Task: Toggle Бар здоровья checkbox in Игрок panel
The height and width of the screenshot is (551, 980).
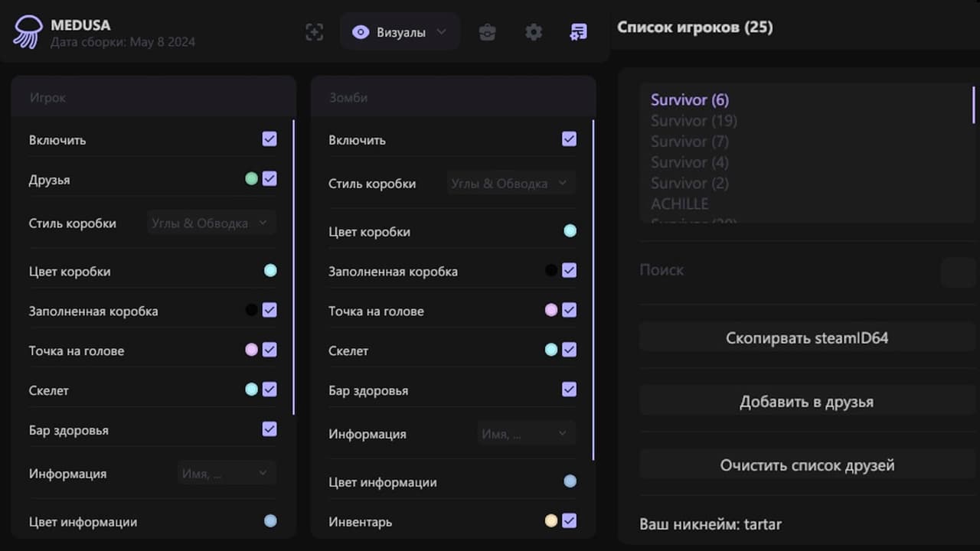Action: [x=269, y=429]
